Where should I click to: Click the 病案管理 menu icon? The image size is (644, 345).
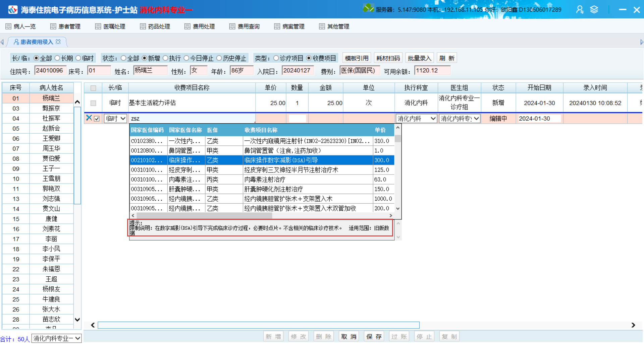(277, 26)
